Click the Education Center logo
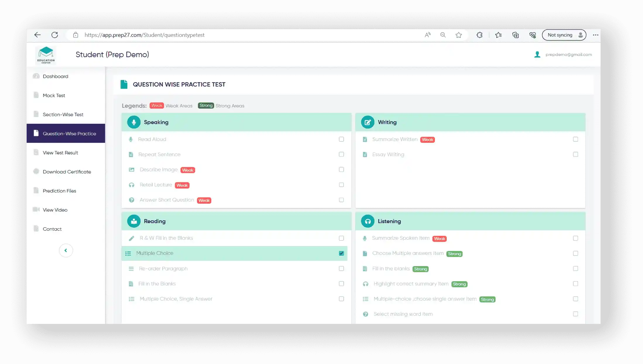The height and width of the screenshot is (364, 643). coord(46,55)
